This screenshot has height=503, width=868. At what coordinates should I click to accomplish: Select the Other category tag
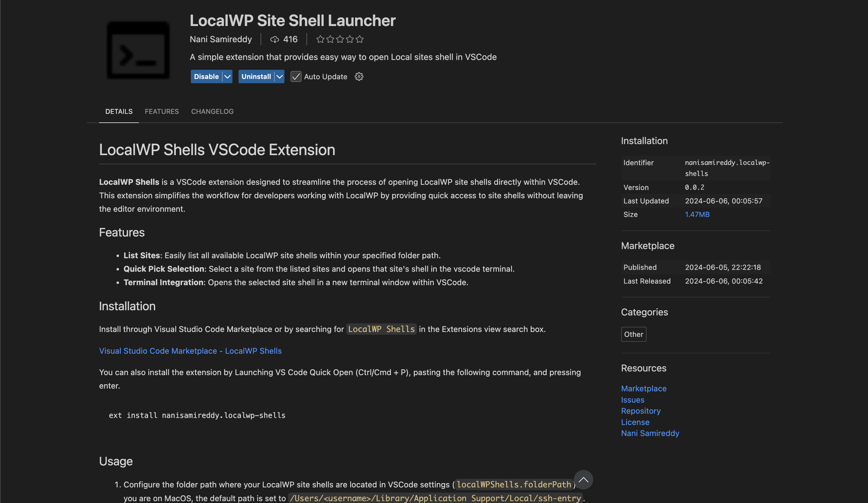(x=633, y=334)
